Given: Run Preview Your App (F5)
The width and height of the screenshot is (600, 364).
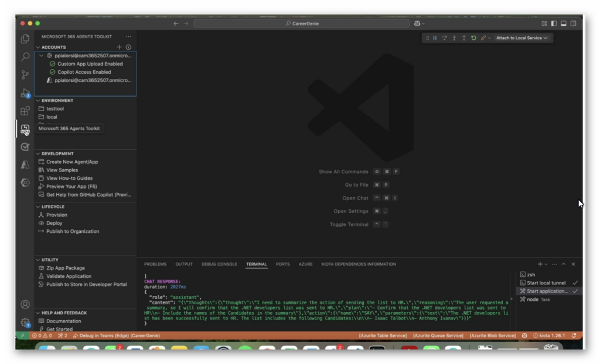Looking at the screenshot, I should (71, 187).
